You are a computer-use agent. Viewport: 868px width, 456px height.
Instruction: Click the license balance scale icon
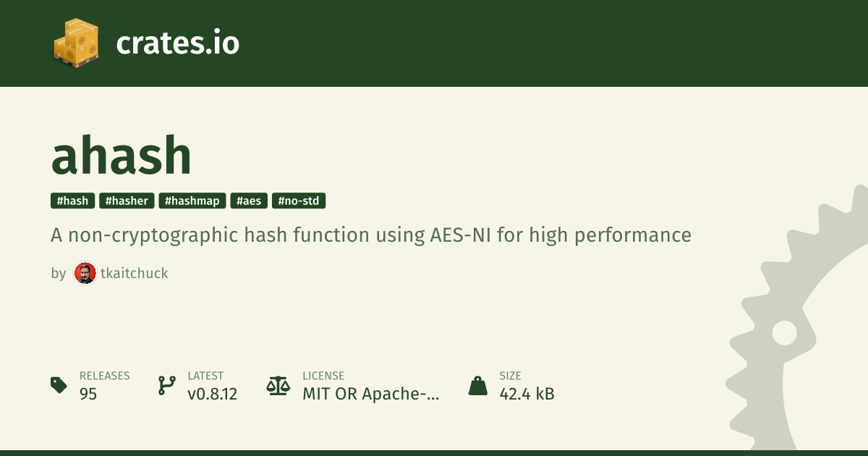click(x=277, y=385)
